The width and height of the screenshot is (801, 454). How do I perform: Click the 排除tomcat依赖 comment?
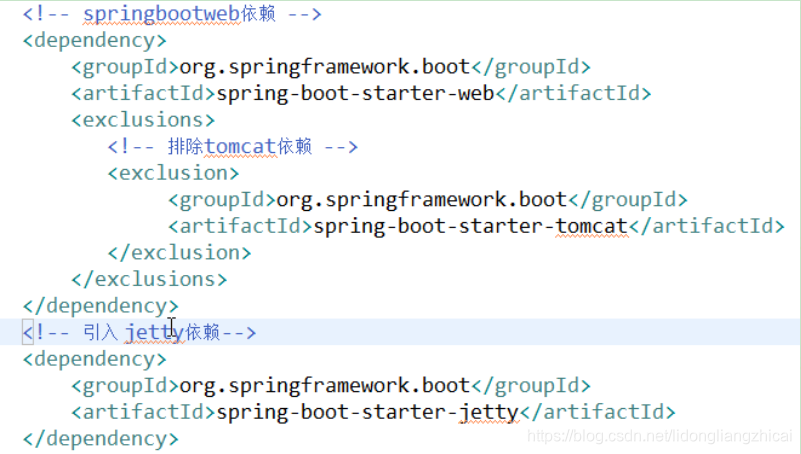point(233,147)
